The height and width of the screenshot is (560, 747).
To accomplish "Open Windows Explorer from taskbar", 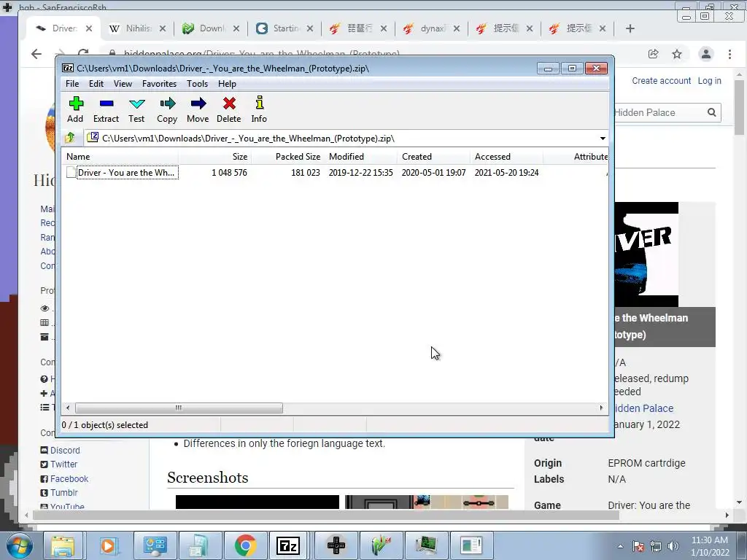I will (63, 545).
